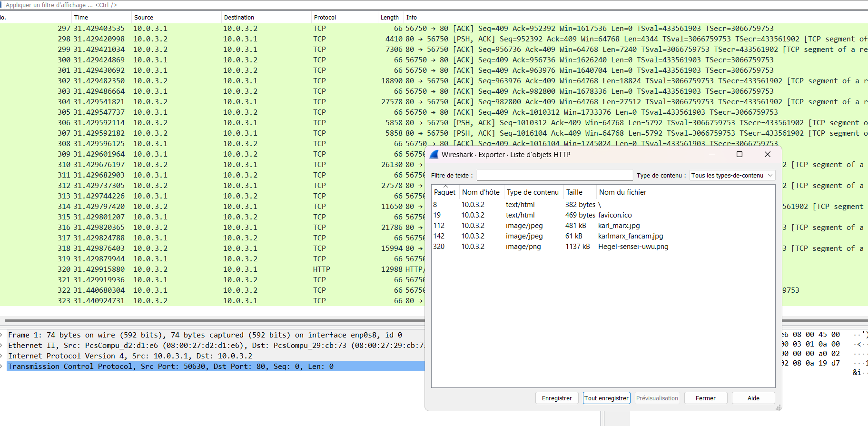Select the Hegel-sensei-uwu.png object row
The width and height of the screenshot is (868, 426).
(x=603, y=247)
